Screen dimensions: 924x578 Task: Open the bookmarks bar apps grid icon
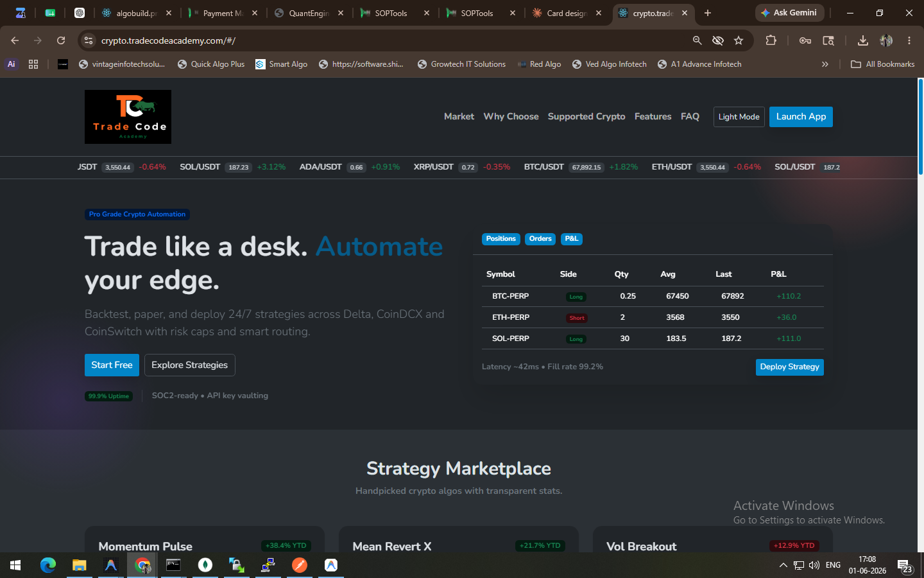pyautogui.click(x=33, y=64)
